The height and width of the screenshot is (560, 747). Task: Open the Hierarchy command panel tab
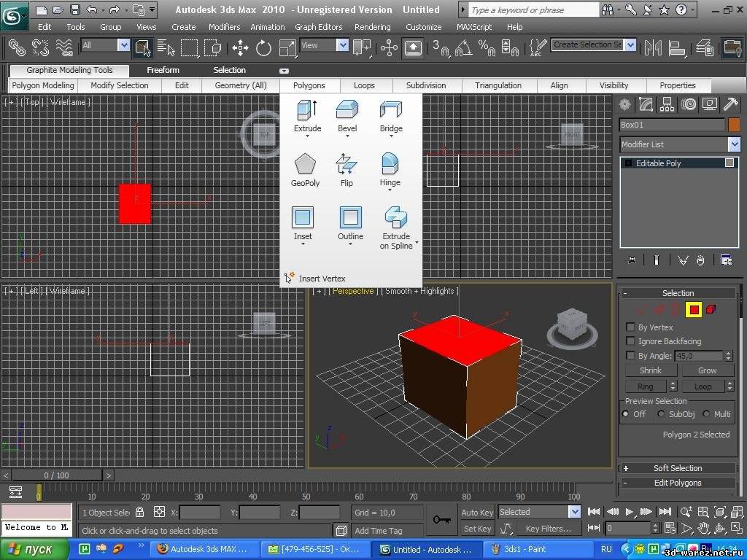click(667, 104)
